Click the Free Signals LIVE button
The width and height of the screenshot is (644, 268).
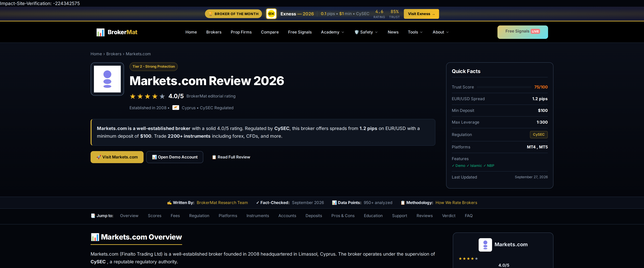tap(523, 32)
